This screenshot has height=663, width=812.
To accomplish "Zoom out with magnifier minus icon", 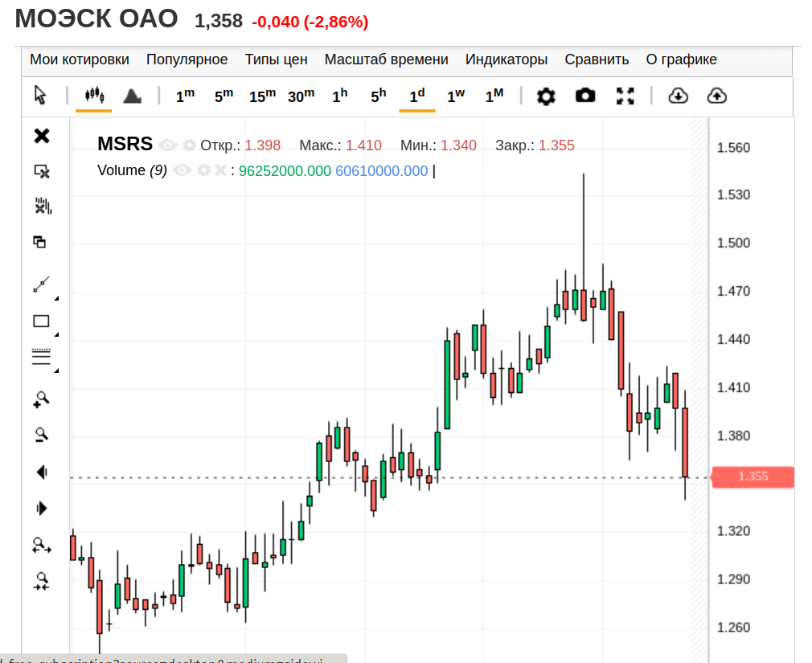I will pos(42,435).
